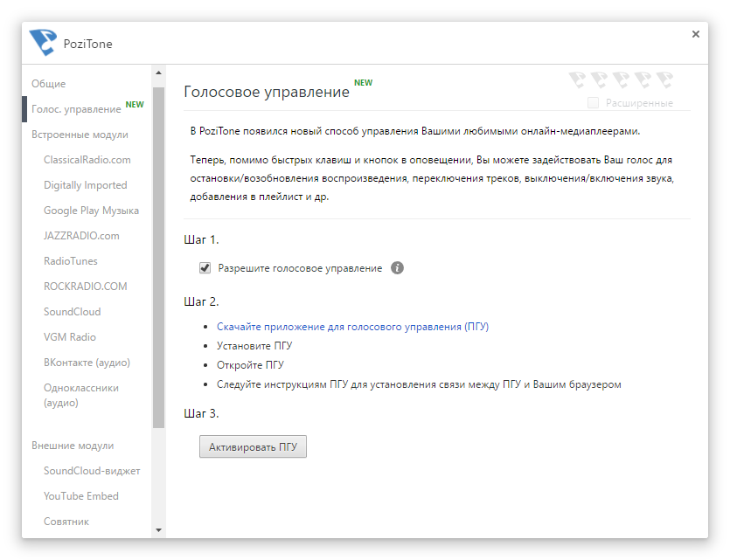730x560 pixels.
Task: Open 'Внешние модули' section
Action: pyautogui.click(x=73, y=446)
